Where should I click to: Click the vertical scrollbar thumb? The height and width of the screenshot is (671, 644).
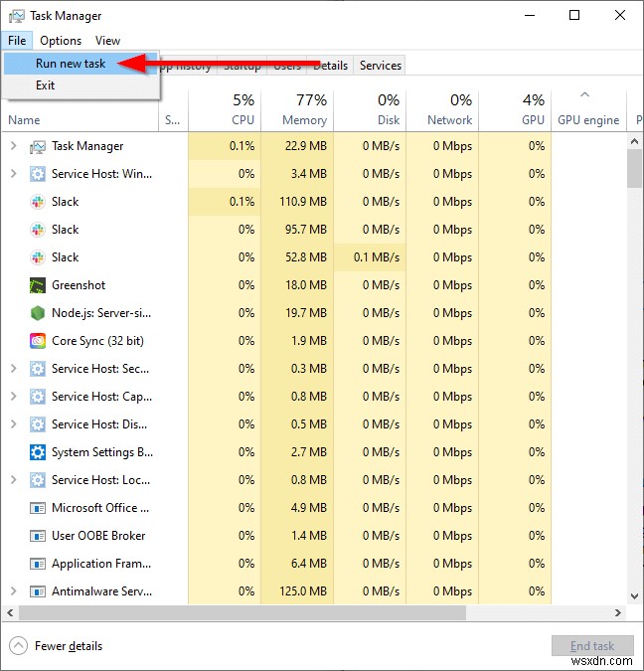tap(635, 169)
